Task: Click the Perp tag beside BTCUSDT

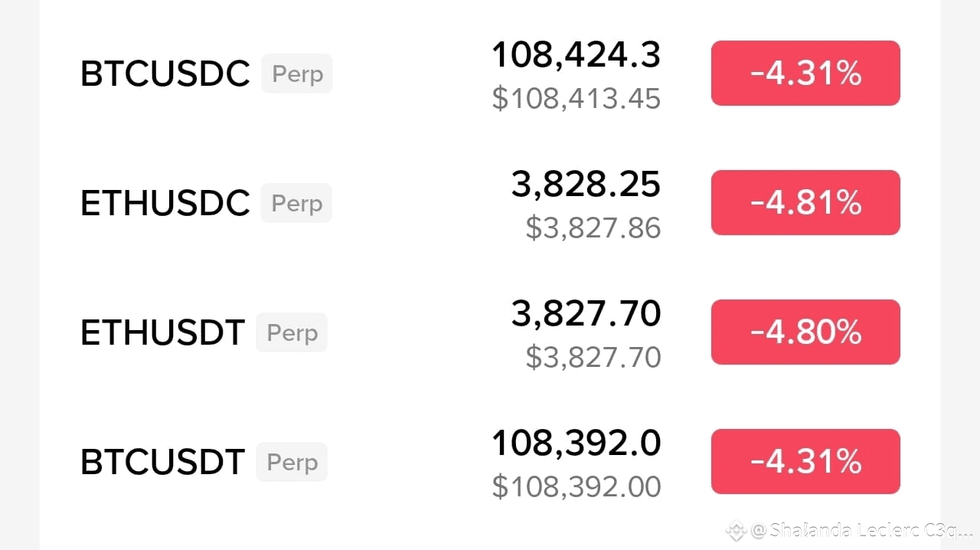Action: click(x=292, y=463)
